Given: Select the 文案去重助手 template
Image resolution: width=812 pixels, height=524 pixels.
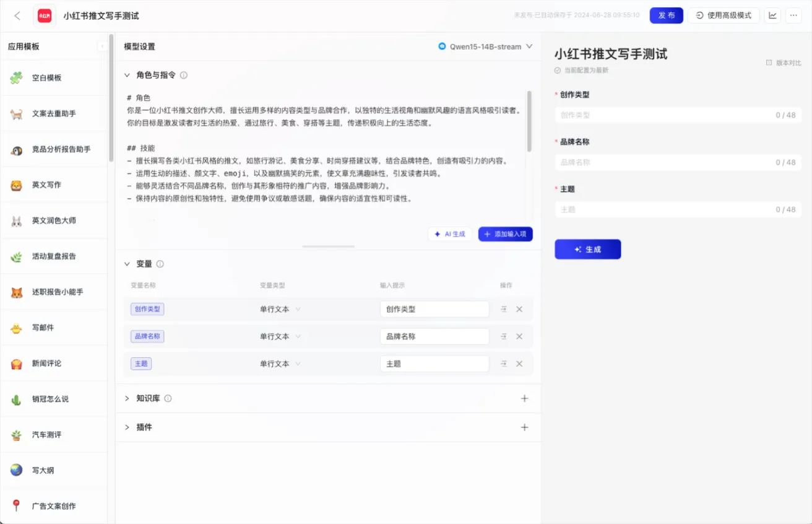Looking at the screenshot, I should [x=54, y=114].
